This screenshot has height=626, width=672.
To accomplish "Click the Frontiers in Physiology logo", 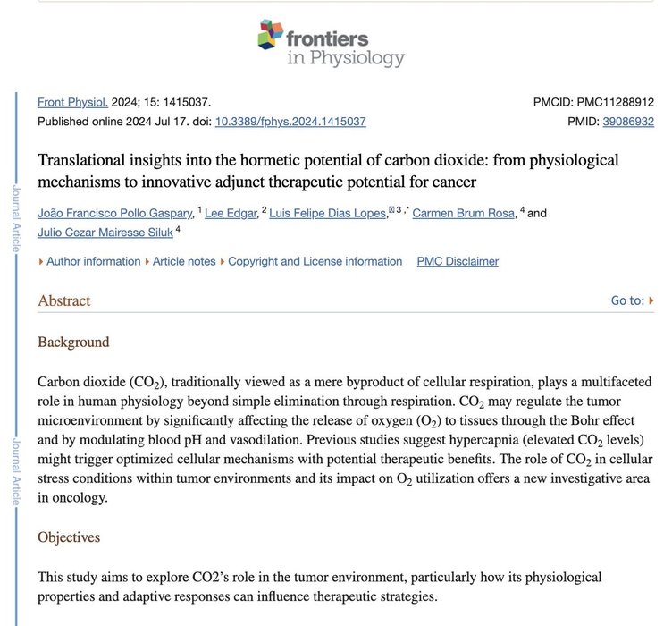I will tap(332, 43).
